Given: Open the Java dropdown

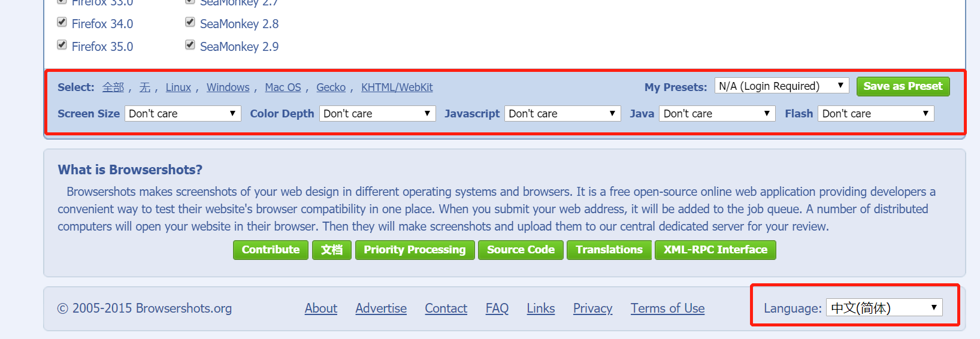Looking at the screenshot, I should pos(717,113).
